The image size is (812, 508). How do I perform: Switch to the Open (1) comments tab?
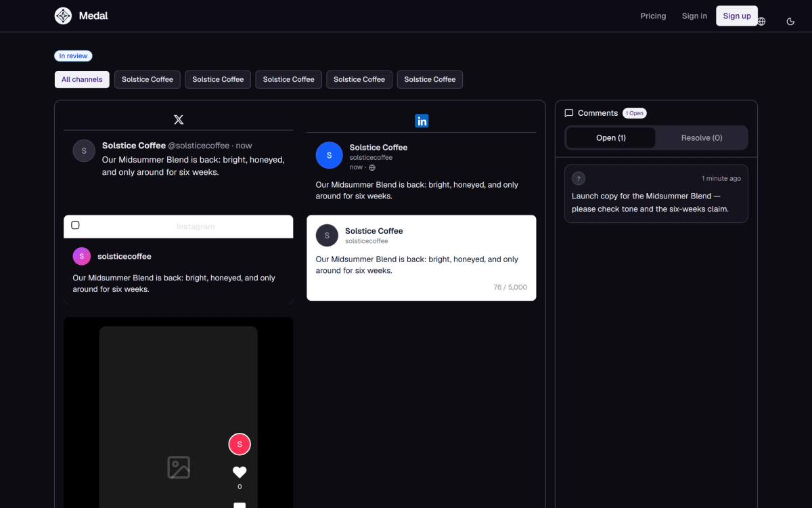coord(611,137)
